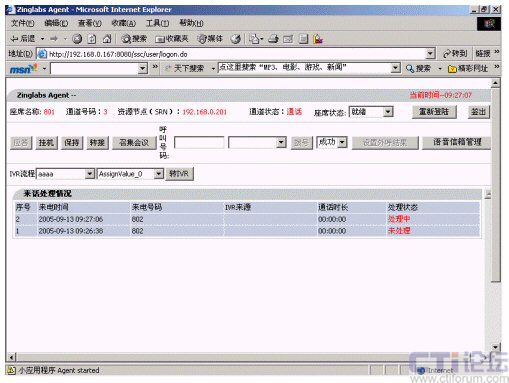Go to the Home page icon

[107, 39]
